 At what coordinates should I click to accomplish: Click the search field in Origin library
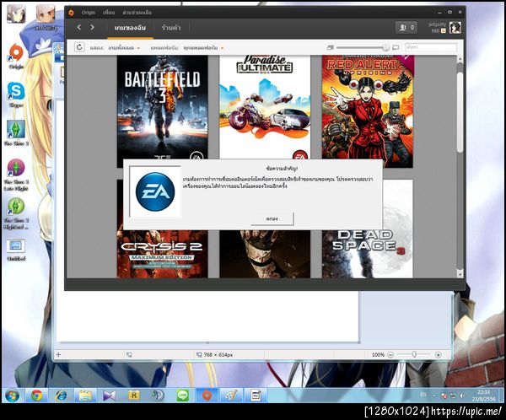pyautogui.click(x=431, y=47)
